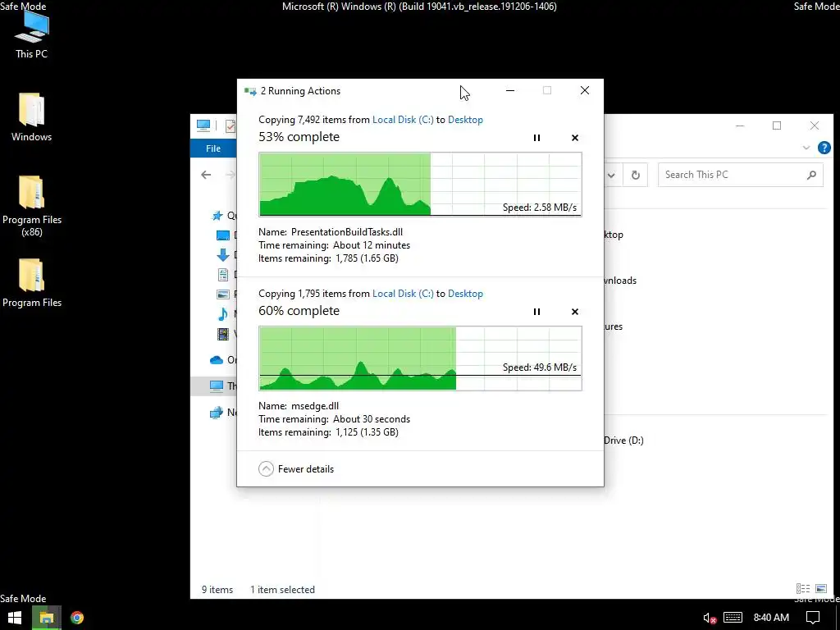The height and width of the screenshot is (630, 840).
Task: Pause the 60% complete copy operation
Action: coord(536,312)
